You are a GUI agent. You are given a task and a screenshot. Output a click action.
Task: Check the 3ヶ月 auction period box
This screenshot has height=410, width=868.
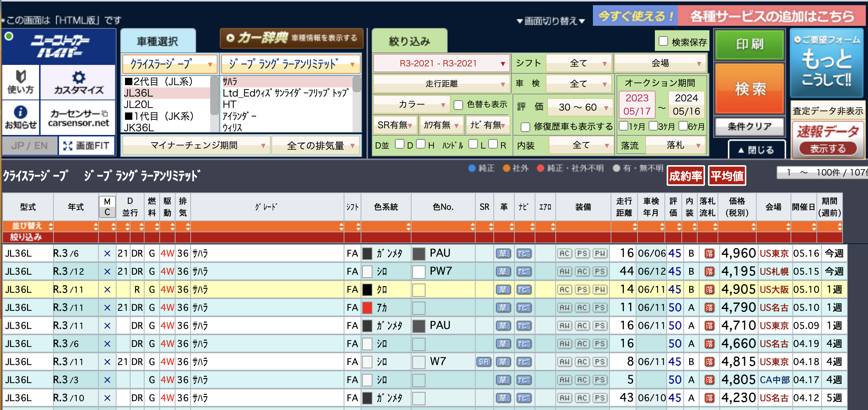click(653, 126)
